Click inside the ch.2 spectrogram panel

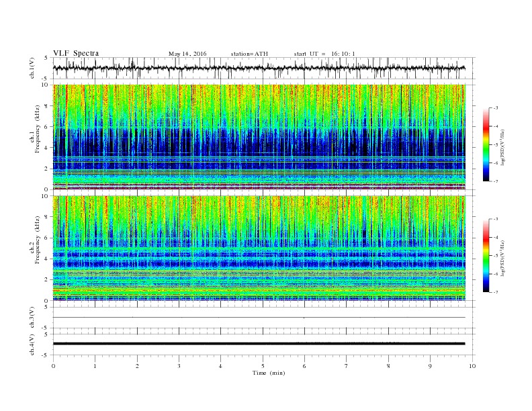click(259, 248)
